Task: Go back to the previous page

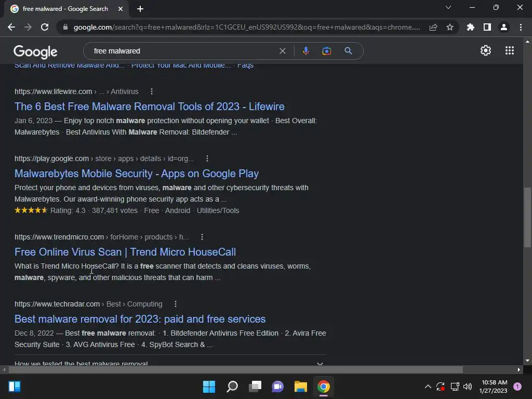Action: click(11, 27)
